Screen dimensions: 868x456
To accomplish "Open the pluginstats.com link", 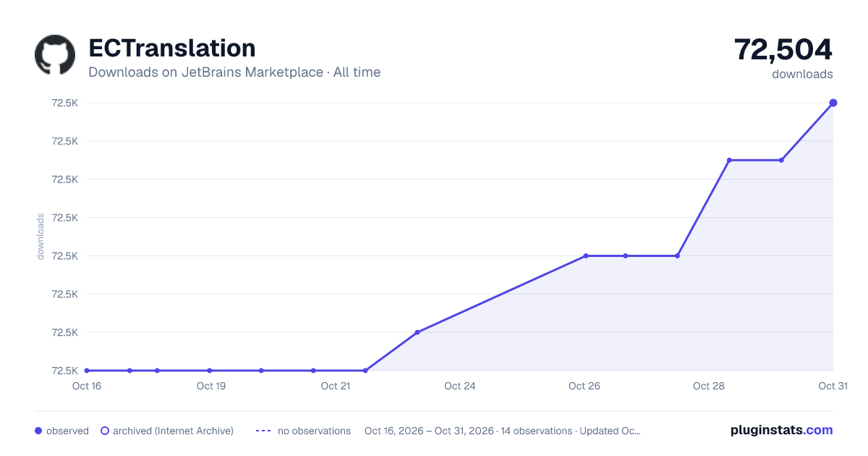I will pyautogui.click(x=781, y=430).
